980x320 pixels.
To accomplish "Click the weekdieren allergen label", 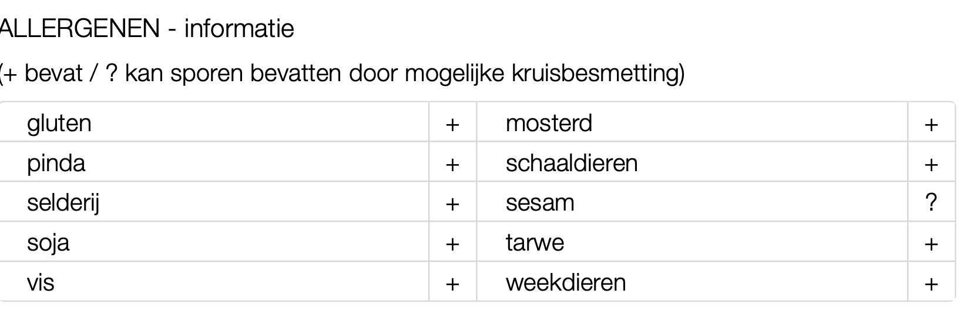I will [x=565, y=282].
